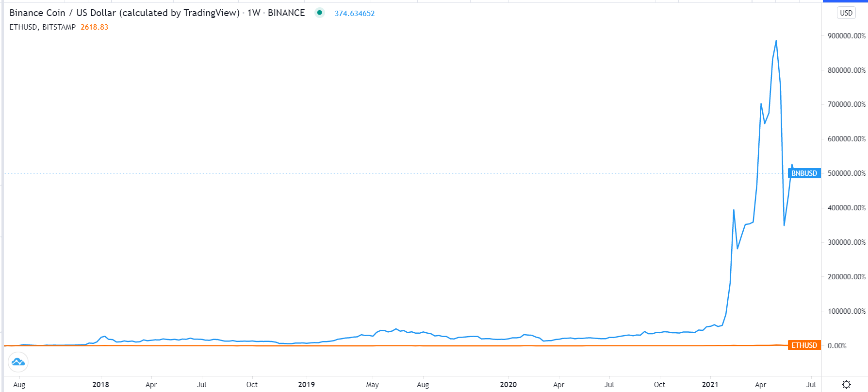Click the BNB line peak near April 2021
Viewport: 868px width, 392px height.
coord(776,41)
